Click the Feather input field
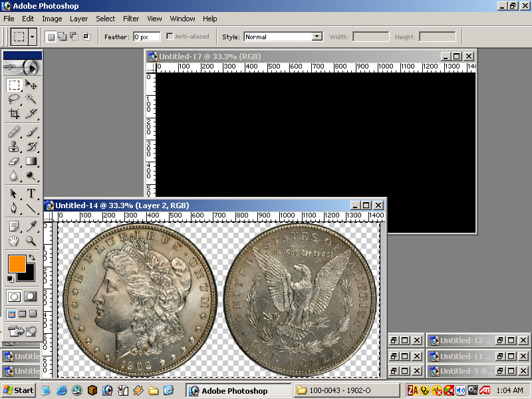 tap(146, 37)
